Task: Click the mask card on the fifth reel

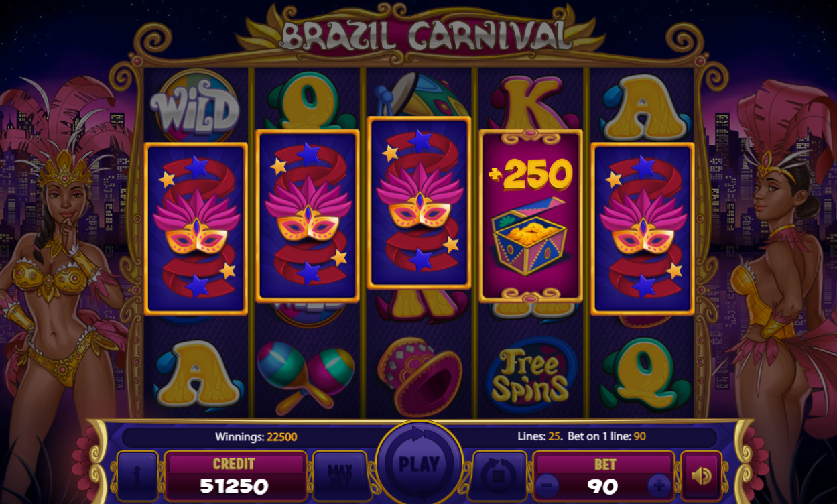Action: click(x=643, y=229)
